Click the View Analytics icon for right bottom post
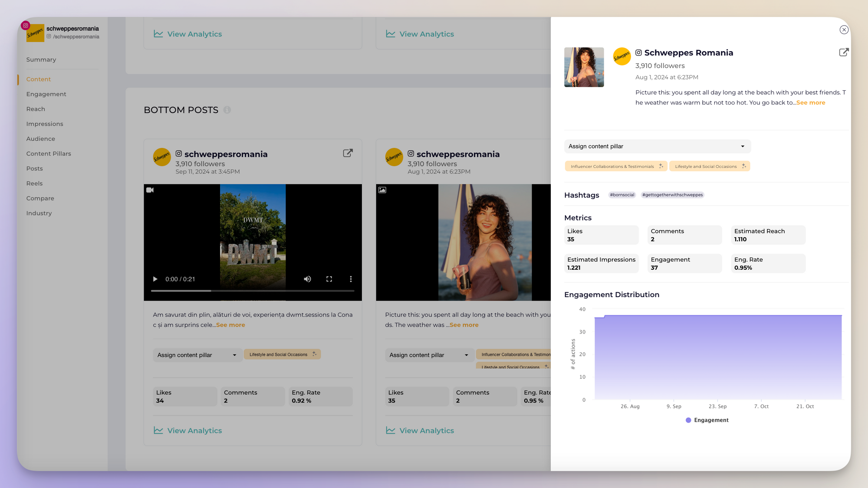Viewport: 868px width, 488px height. pyautogui.click(x=391, y=430)
